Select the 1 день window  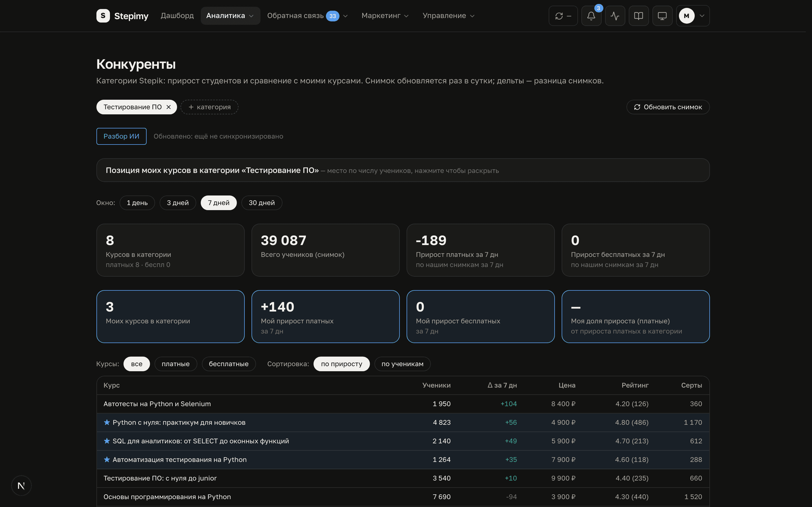pos(137,203)
